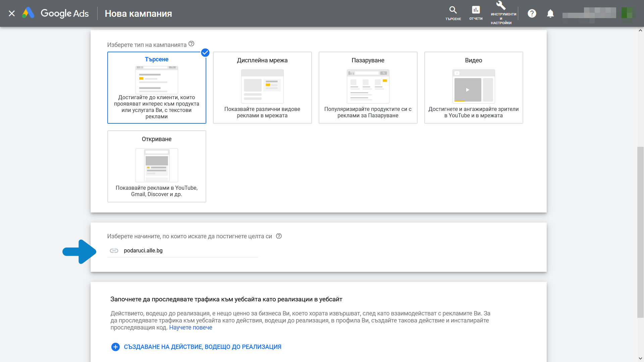Click the Google Ads logo icon

click(x=28, y=13)
